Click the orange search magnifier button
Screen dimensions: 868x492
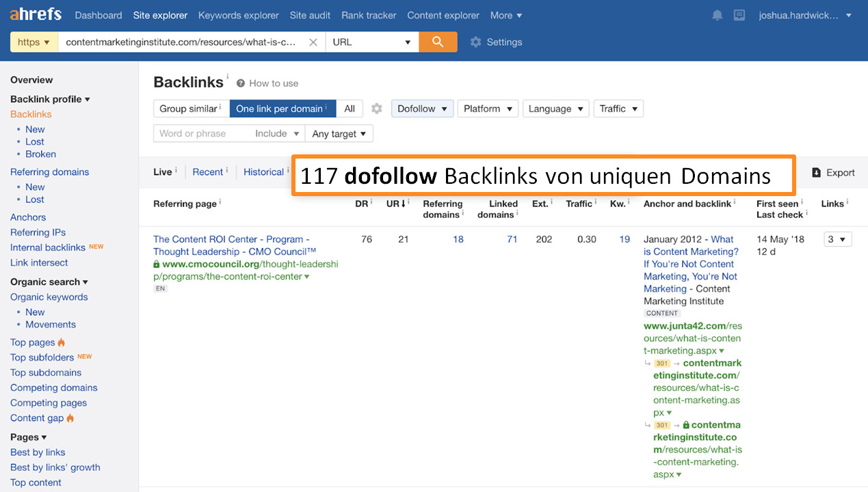tap(438, 42)
